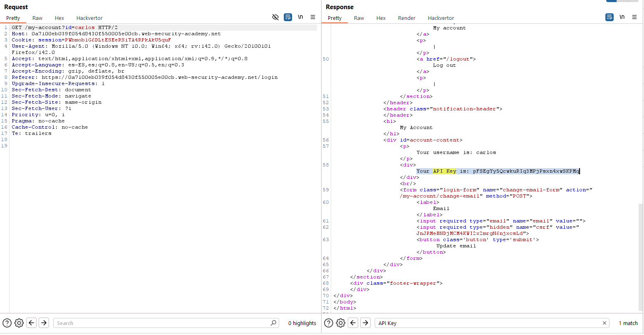Image resolution: width=644 pixels, height=335 pixels.
Task: Show non-printable characters (\n) in Response panel
Action: (x=622, y=17)
